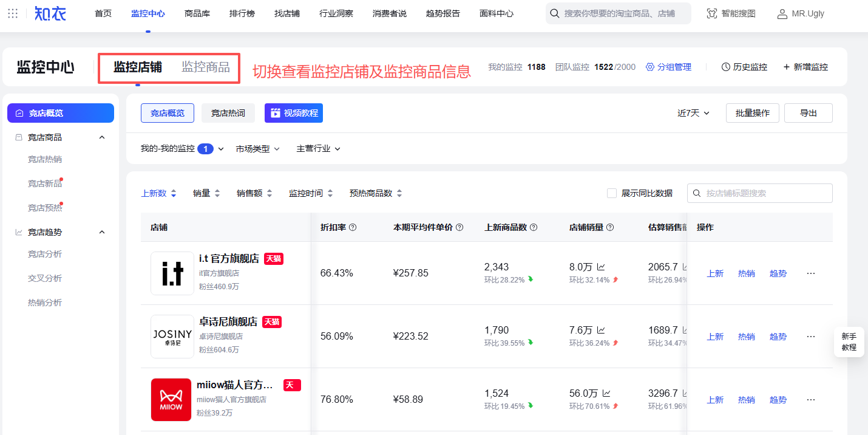Click the 历史监控 clock icon
This screenshot has height=435, width=868.
point(726,67)
